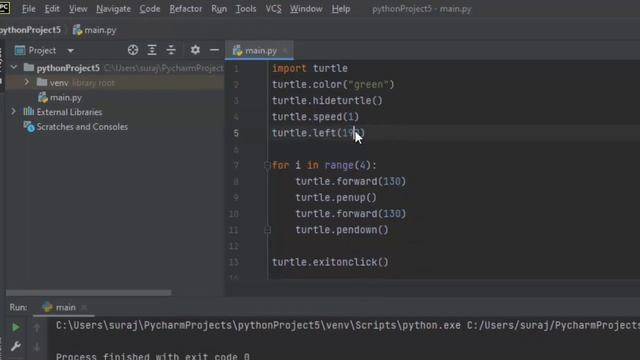640x360 pixels.
Task: Expand the External Libraries node
Action: [13, 111]
